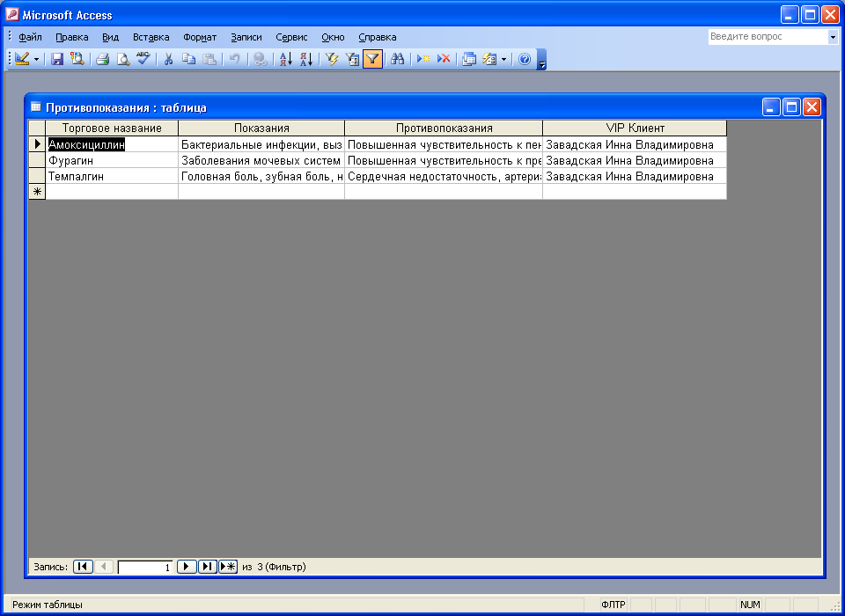The height and width of the screenshot is (616, 845).
Task: Click the Заболевания мочевых систем cell
Action: pyautogui.click(x=261, y=161)
